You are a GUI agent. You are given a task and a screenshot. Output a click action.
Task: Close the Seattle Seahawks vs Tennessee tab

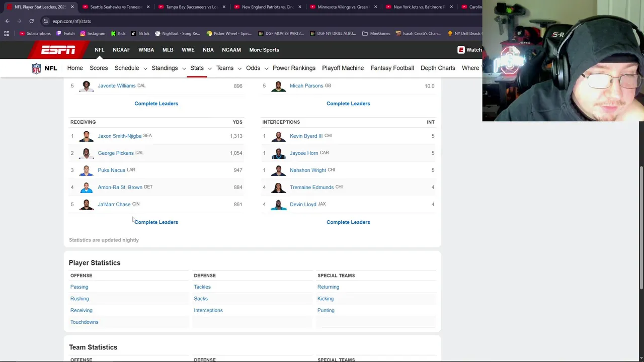148,7
